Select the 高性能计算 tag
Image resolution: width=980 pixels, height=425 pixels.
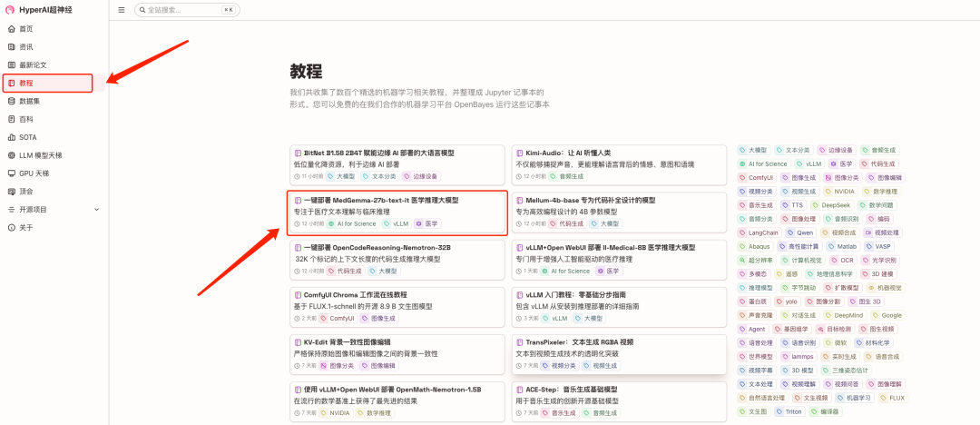pyautogui.click(x=799, y=247)
